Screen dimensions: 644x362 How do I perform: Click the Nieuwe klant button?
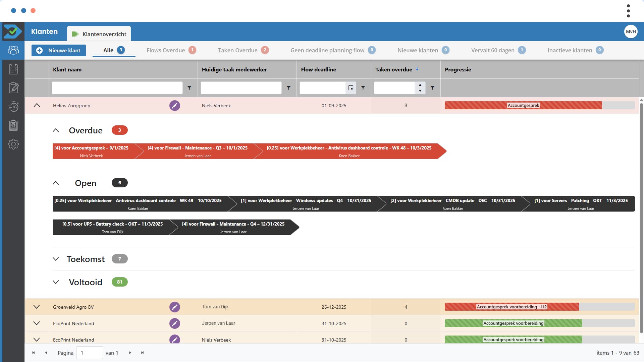pyautogui.click(x=59, y=50)
